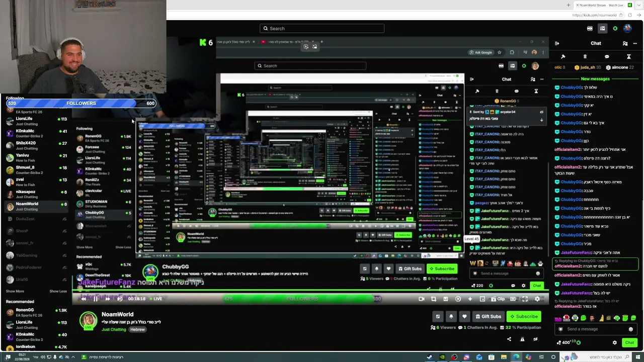Collapse the sidebar with Show Less
This screenshot has height=362, width=644.
(x=58, y=291)
